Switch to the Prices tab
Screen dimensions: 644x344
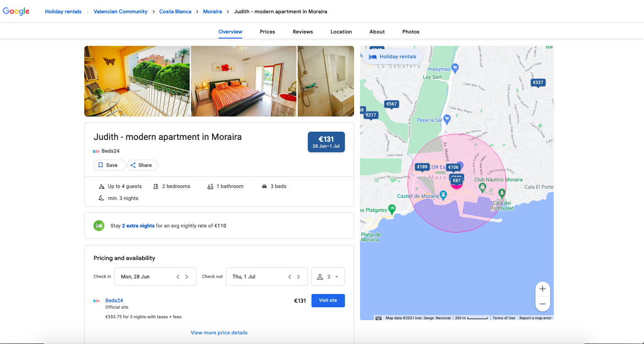coord(267,32)
